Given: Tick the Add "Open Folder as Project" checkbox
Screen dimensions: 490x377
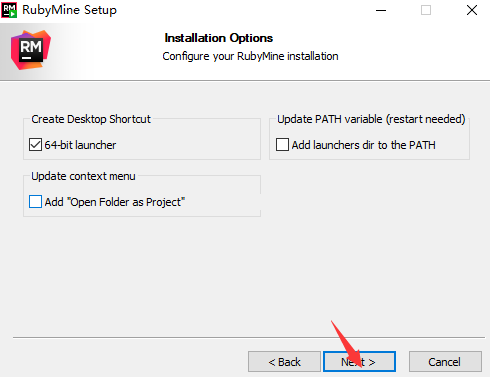Looking at the screenshot, I should coord(35,202).
